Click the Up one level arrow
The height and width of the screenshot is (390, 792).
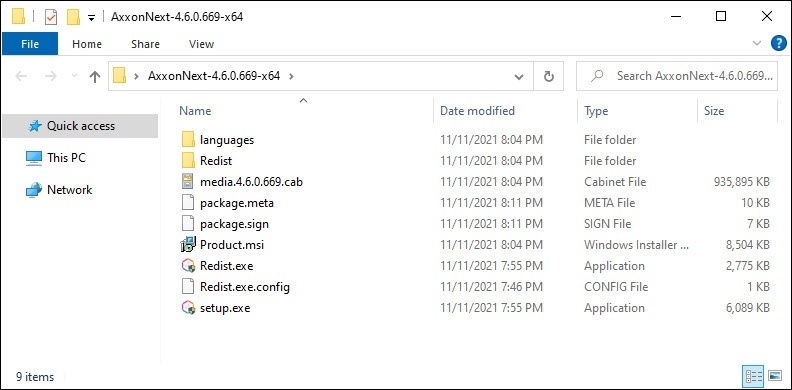pos(94,76)
